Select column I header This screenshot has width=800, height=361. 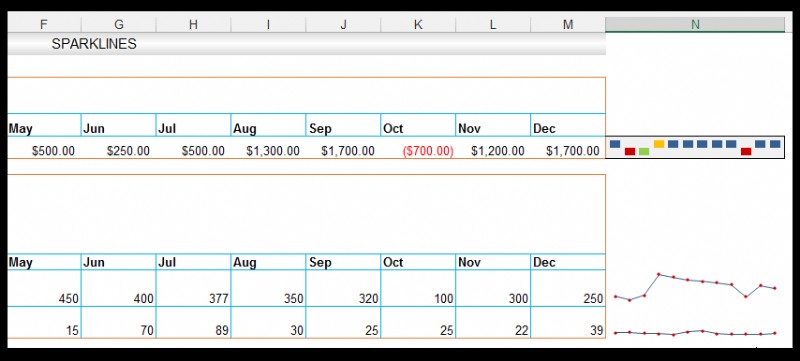tap(268, 24)
